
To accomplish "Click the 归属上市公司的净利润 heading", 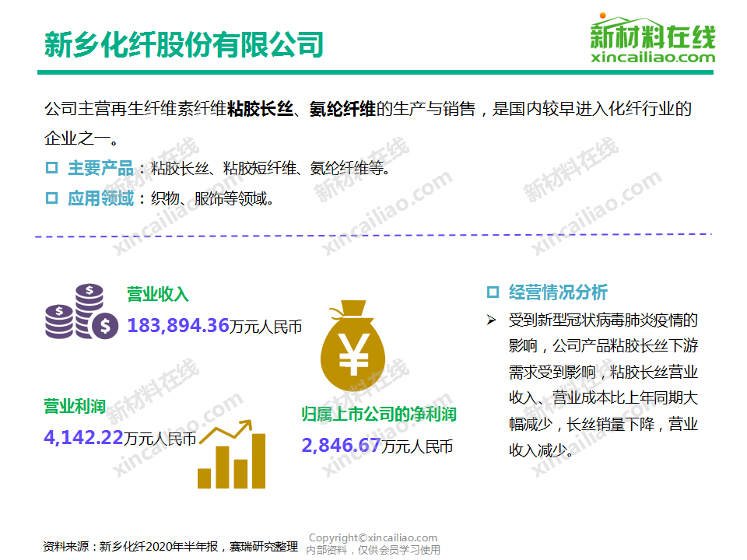I will (379, 415).
